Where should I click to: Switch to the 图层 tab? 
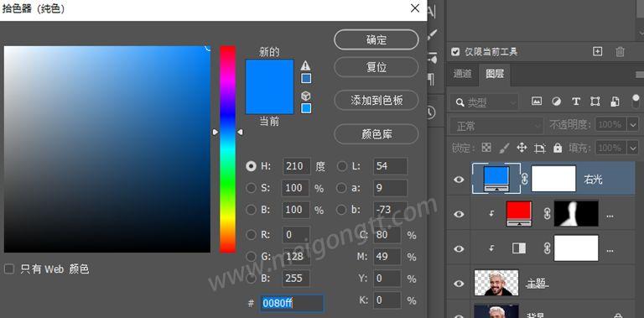[495, 74]
